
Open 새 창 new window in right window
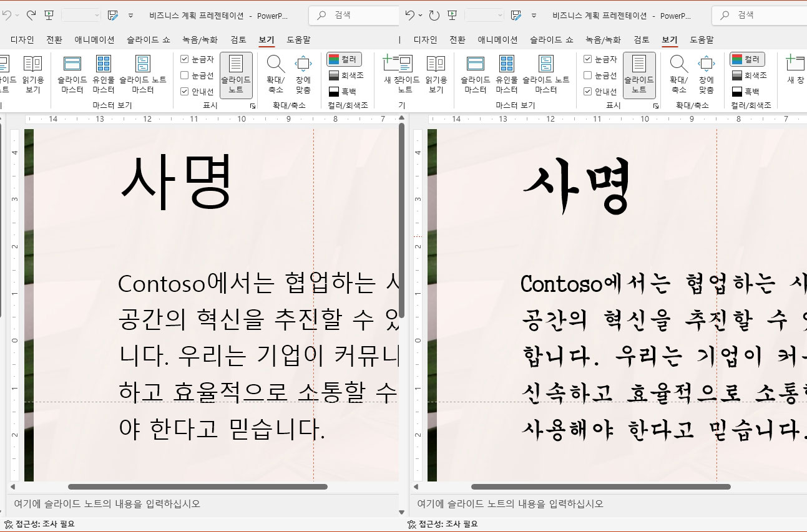click(x=795, y=70)
